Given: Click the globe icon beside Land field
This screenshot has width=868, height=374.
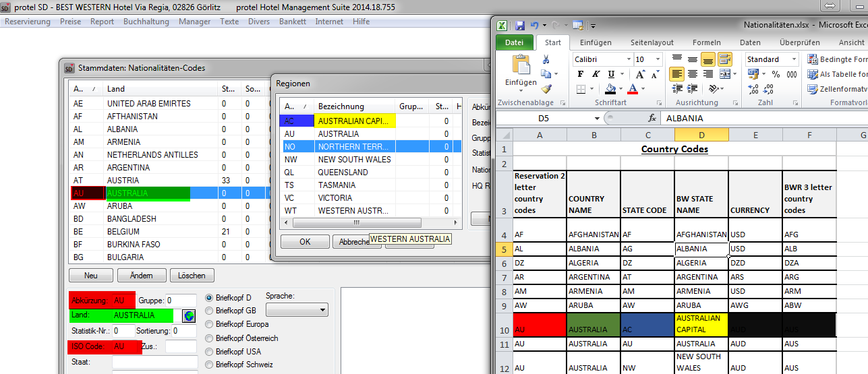Looking at the screenshot, I should point(189,315).
